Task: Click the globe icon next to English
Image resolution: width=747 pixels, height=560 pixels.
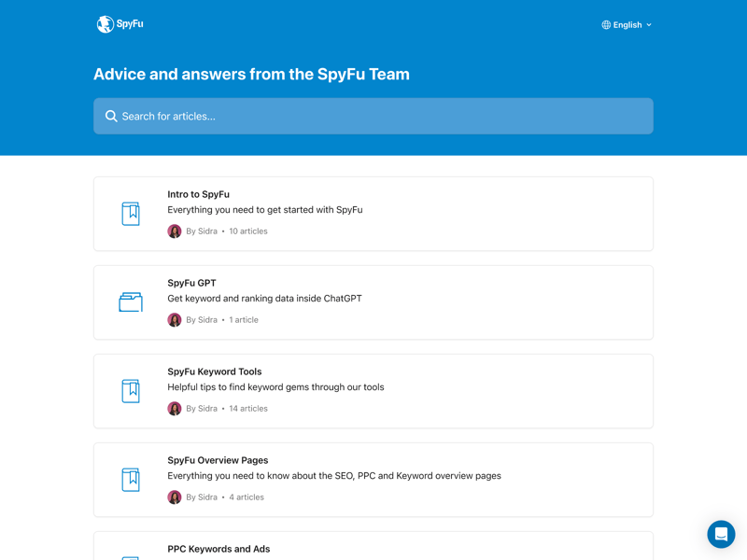Action: click(606, 25)
